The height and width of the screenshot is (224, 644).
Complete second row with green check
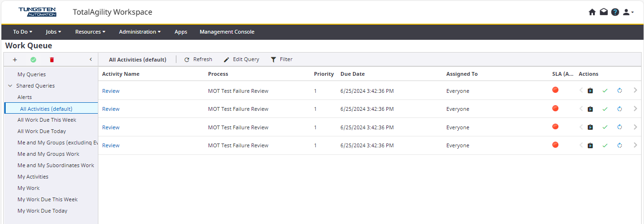click(x=605, y=109)
